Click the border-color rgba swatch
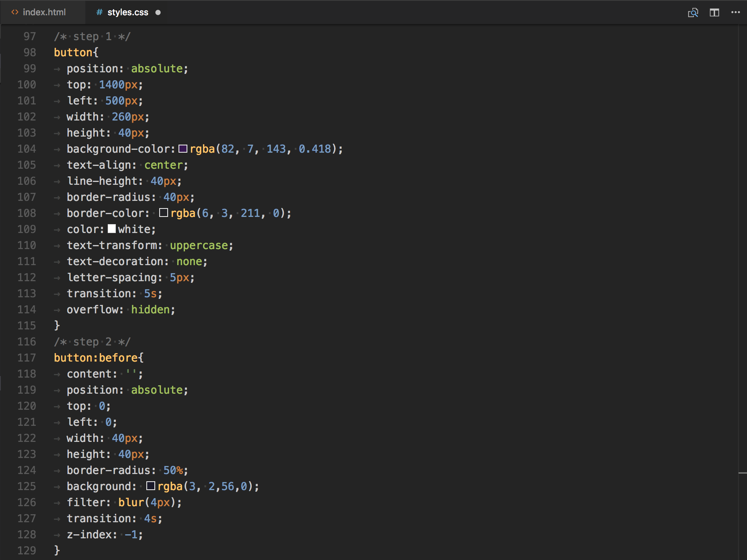 coord(164,213)
